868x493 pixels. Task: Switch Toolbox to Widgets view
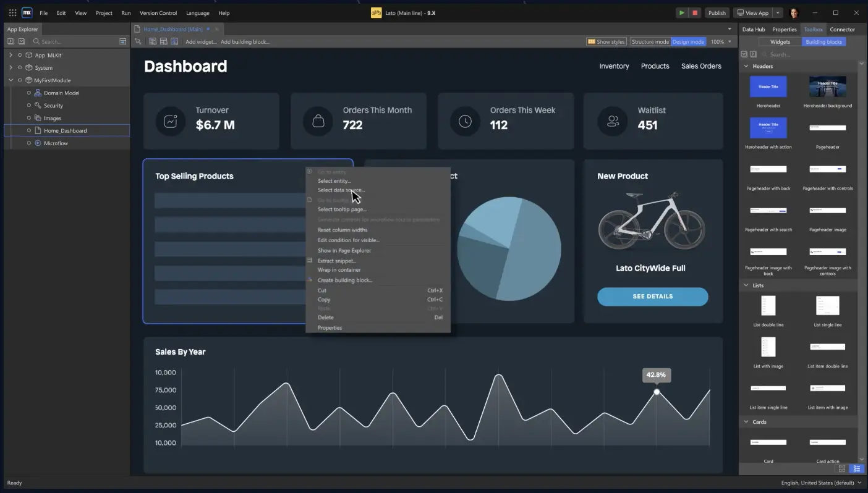click(779, 41)
